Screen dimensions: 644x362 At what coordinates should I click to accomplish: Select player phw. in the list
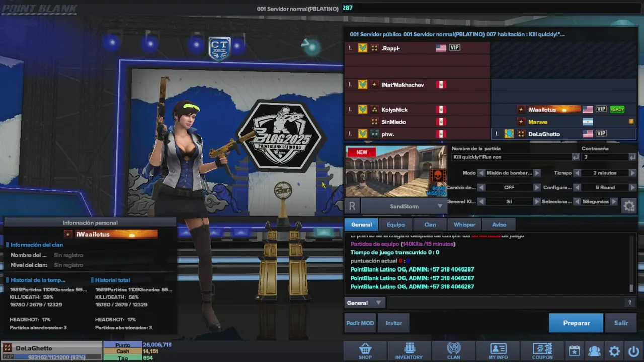pyautogui.click(x=417, y=134)
